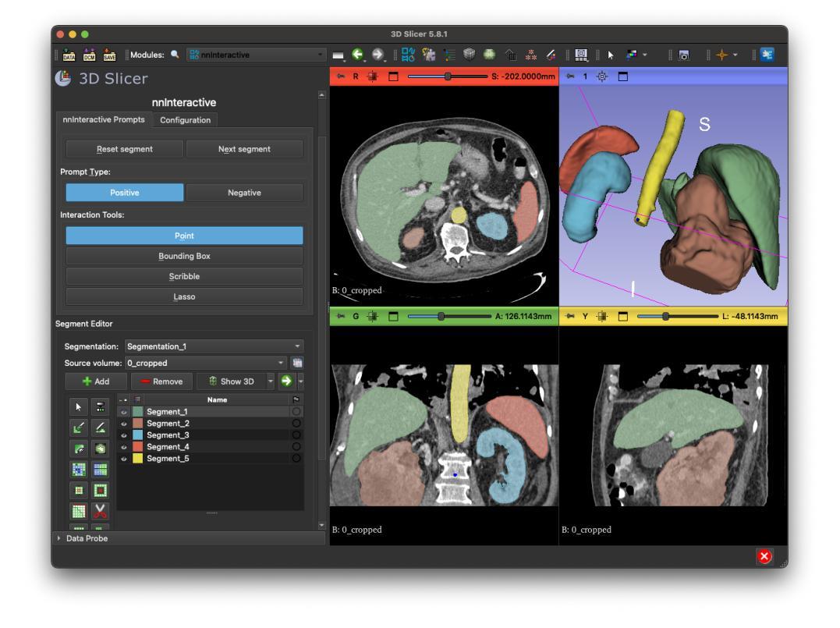Click the Reset segment button
840x628 pixels.
124,149
